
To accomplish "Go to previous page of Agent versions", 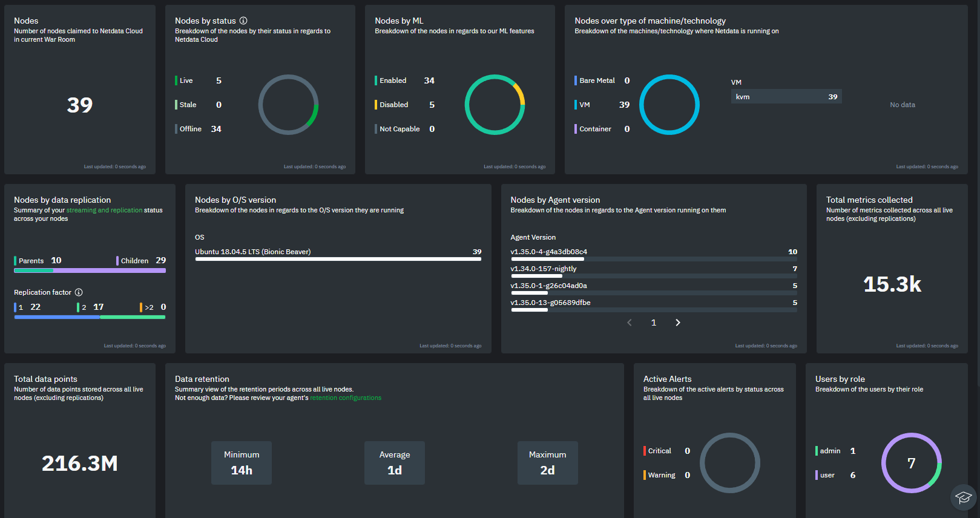I will pyautogui.click(x=630, y=323).
